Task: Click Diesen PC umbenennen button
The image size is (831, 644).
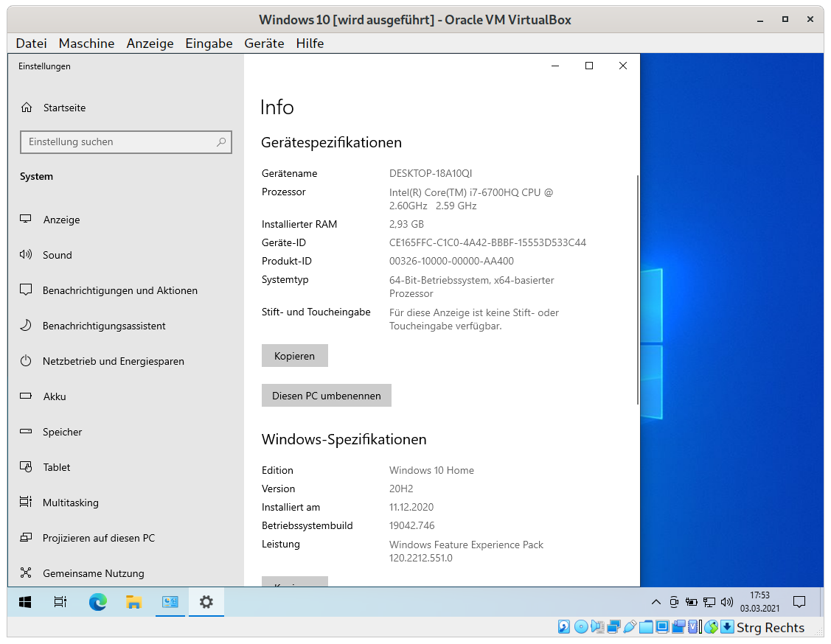Action: pos(327,396)
